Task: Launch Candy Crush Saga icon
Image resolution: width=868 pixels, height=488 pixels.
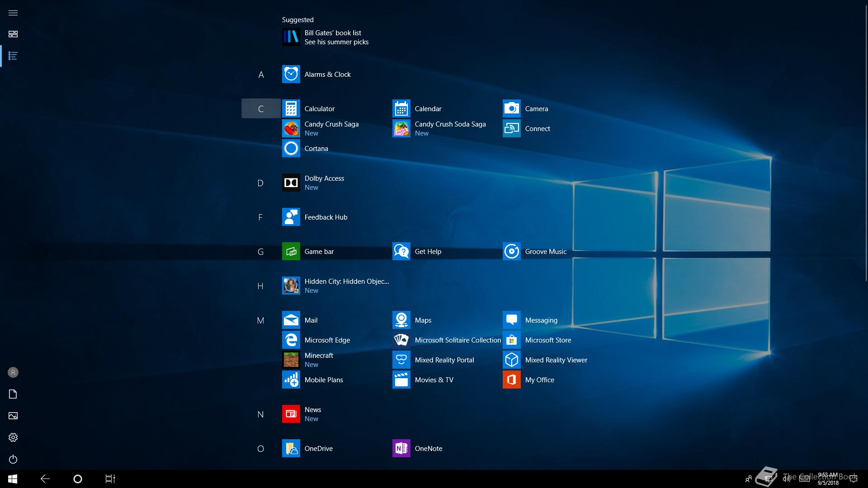Action: point(291,128)
